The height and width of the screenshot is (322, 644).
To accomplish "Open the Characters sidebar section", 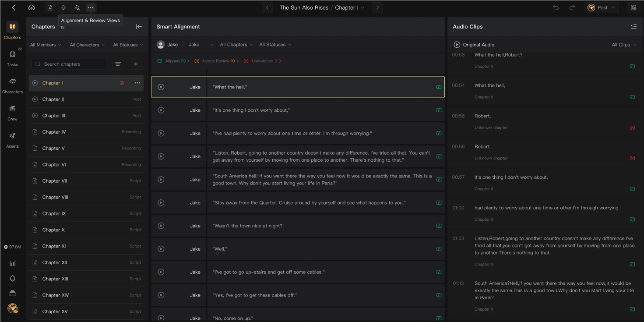I will tap(12, 85).
